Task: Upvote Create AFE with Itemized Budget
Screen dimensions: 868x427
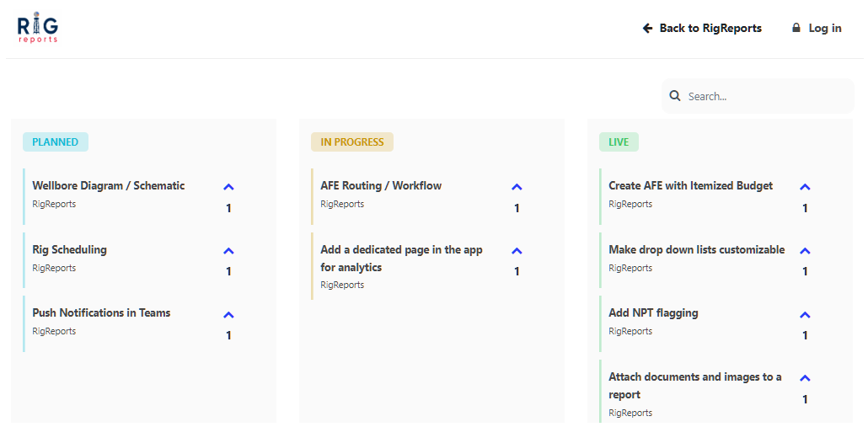Action: (806, 187)
